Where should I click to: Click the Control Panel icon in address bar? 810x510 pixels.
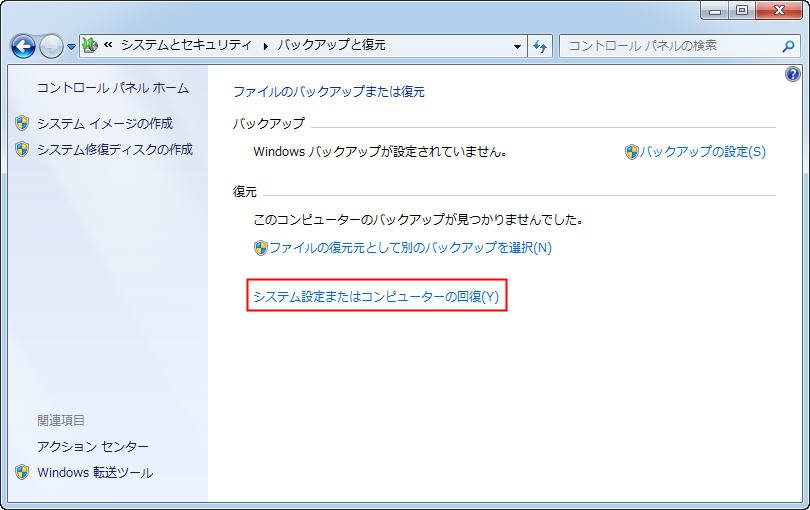90,45
